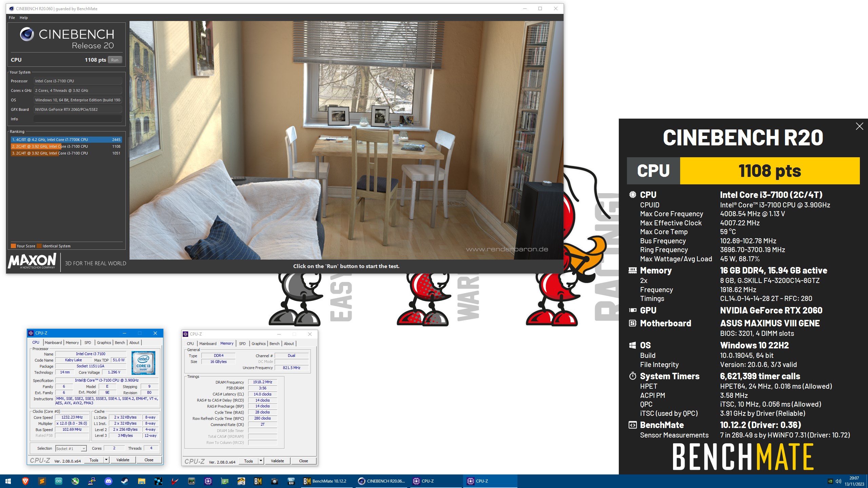This screenshot has width=868, height=488.
Task: Click the Core Speed value 1232.23 MHz
Action: (72, 417)
